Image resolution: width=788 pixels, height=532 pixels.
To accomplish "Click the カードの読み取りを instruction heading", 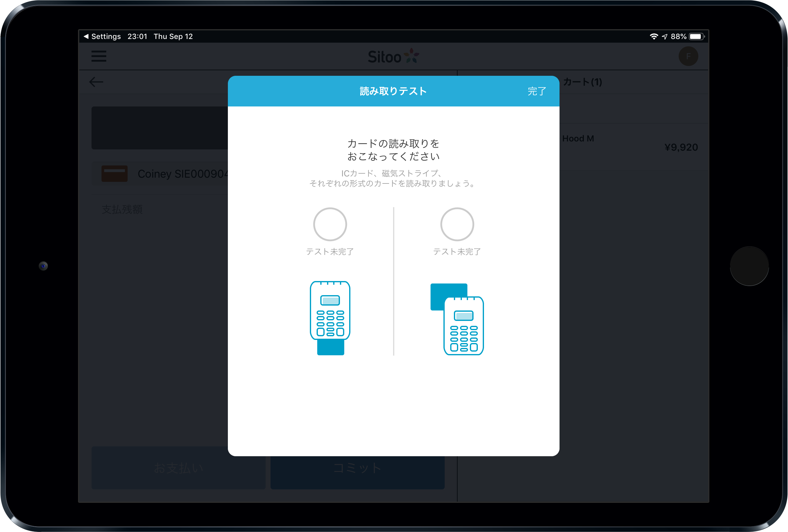I will [393, 144].
